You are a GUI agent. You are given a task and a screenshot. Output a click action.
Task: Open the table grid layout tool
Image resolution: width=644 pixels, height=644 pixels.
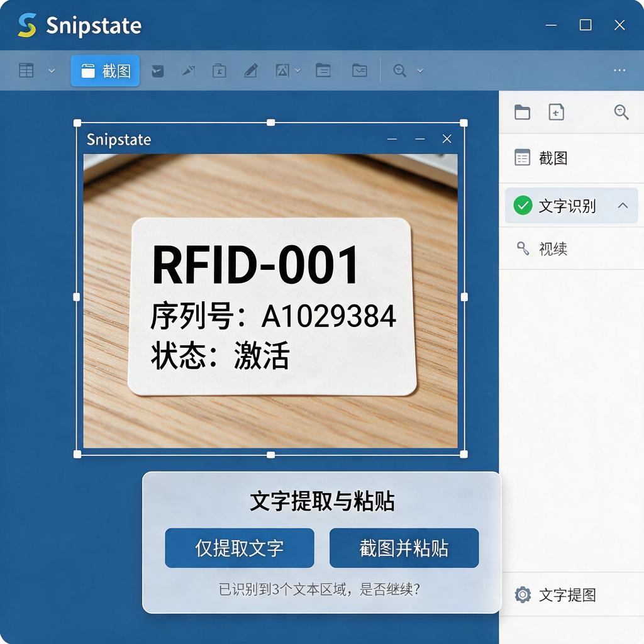pos(26,70)
